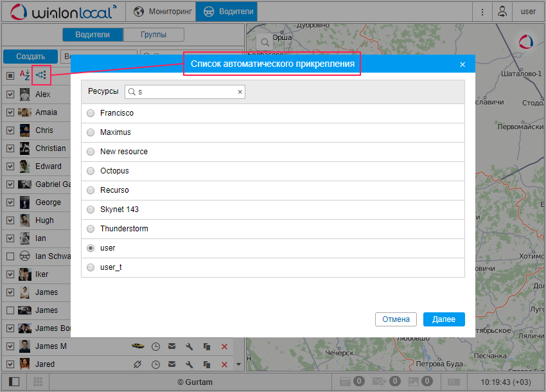The image size is (546, 392).
Task: Delete driver James M
Action: click(x=224, y=346)
